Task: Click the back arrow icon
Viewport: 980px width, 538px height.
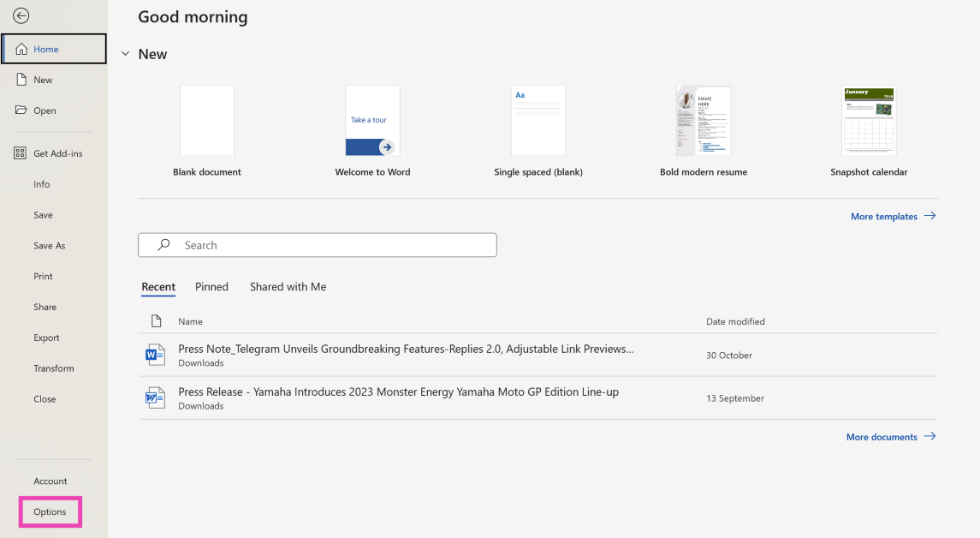Action: click(x=21, y=15)
